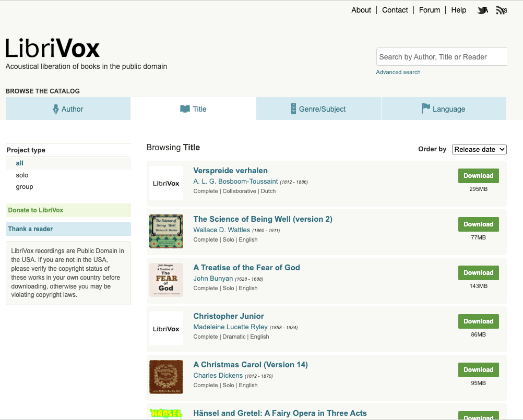
Task: Download A Christmas Carol (Version 14)
Action: (x=478, y=370)
